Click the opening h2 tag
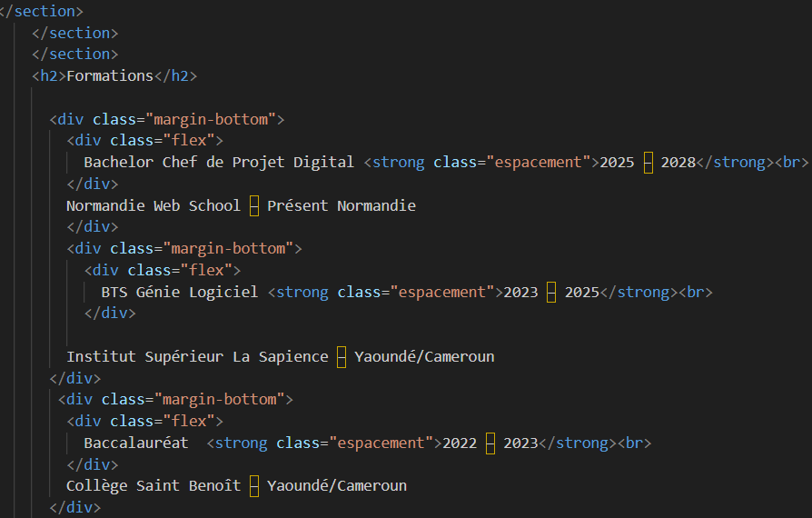The width and height of the screenshot is (812, 518). [49, 75]
